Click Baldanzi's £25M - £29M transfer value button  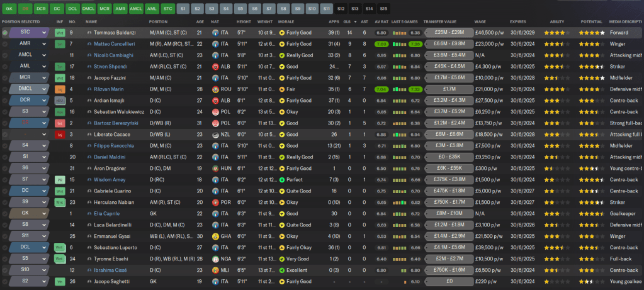449,32
